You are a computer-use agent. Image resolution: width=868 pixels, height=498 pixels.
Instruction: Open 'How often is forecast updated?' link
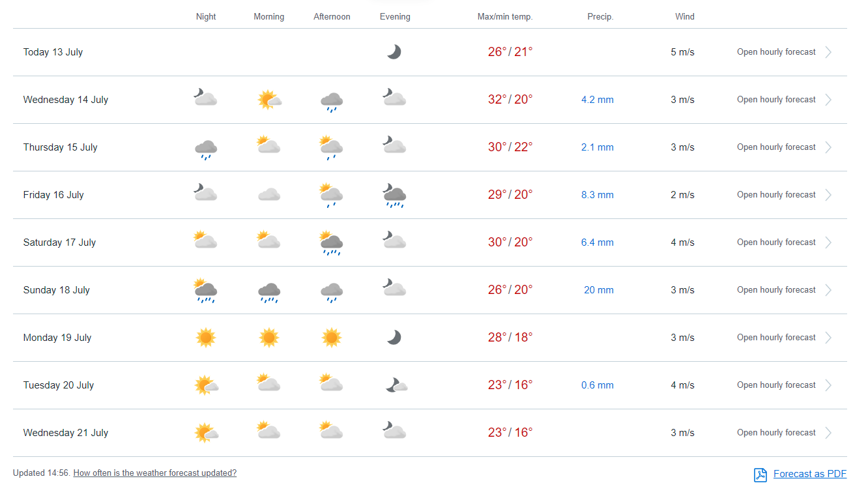154,473
